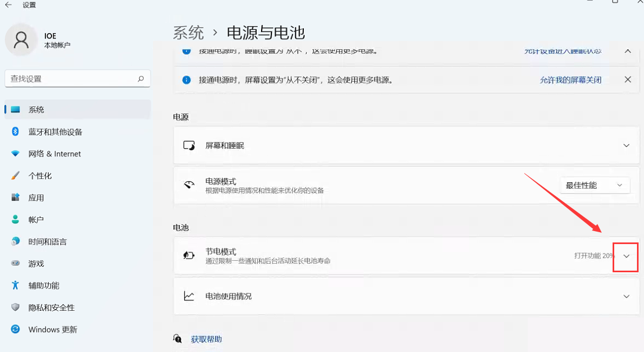The height and width of the screenshot is (352, 644).
Task: Click the battery saver (节电模式) icon
Action: coord(188,254)
